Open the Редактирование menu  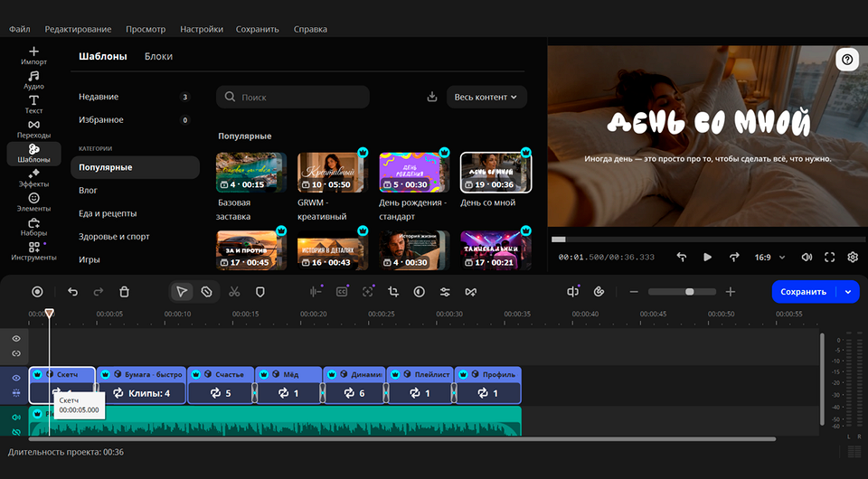78,29
